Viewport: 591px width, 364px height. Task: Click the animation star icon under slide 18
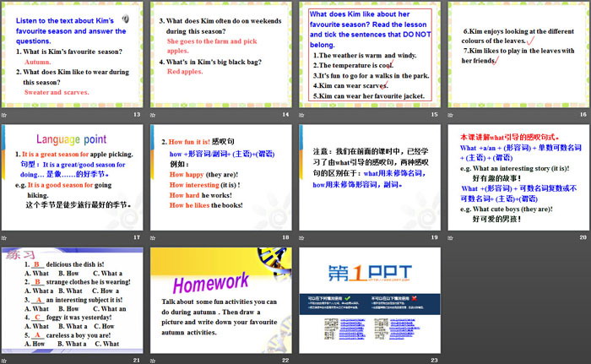(153, 237)
